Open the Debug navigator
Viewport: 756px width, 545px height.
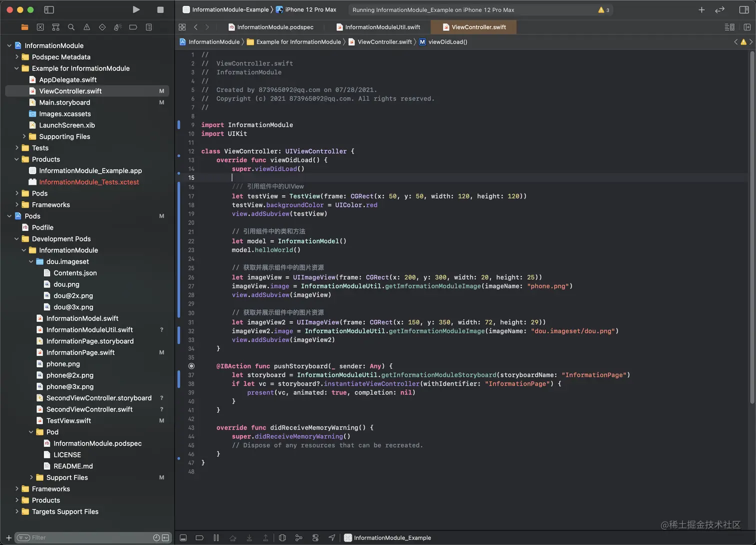(x=117, y=27)
